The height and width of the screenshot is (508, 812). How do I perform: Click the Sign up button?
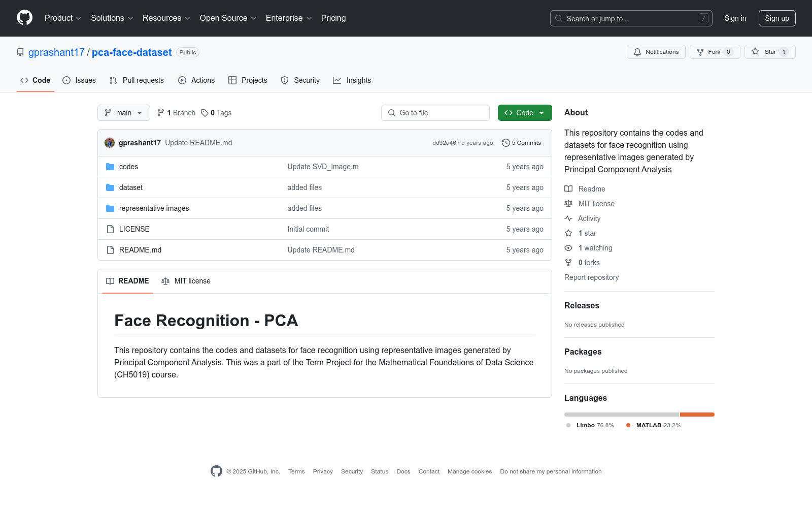click(777, 18)
